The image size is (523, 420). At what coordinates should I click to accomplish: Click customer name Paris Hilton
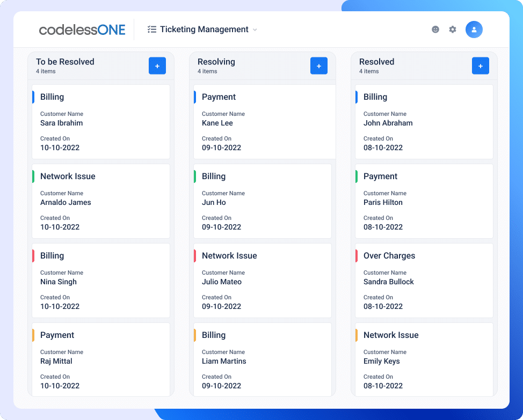coord(383,203)
